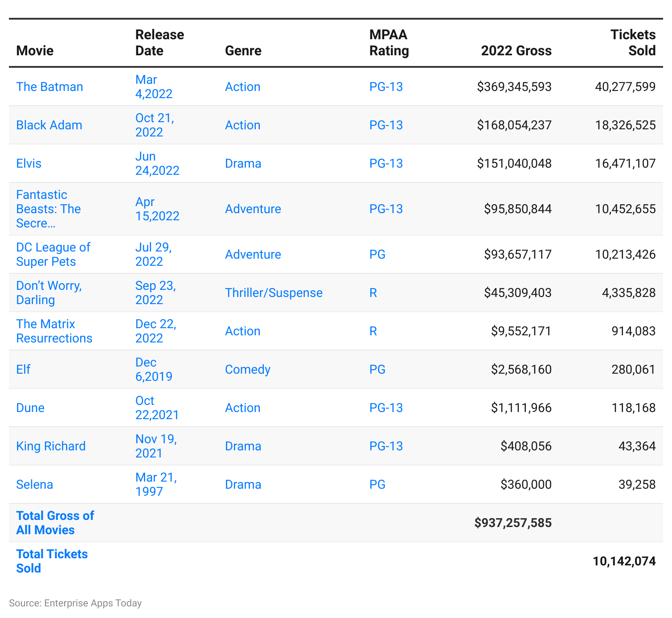This screenshot has height=618, width=672.
Task: Select Action genre in Dune row
Action: (x=242, y=408)
